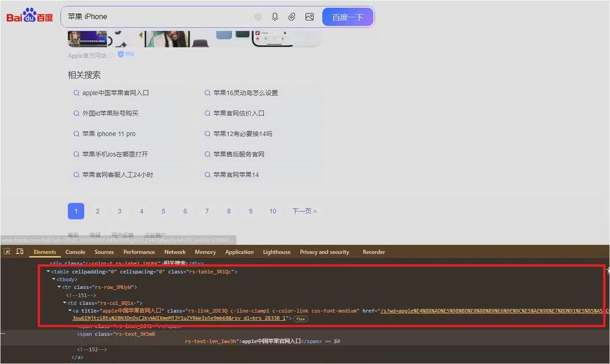Open image search via the picture icon
610x364 pixels.
click(309, 16)
